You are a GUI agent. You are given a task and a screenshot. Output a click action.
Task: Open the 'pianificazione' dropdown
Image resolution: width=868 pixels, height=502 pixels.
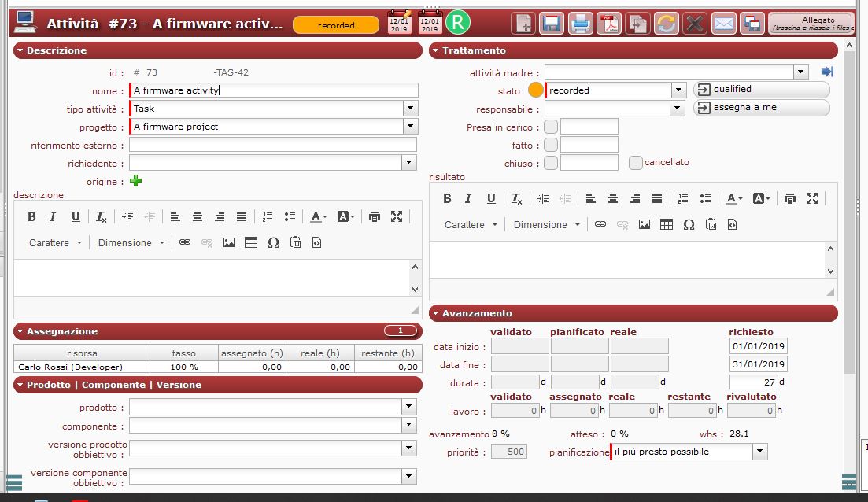(759, 452)
